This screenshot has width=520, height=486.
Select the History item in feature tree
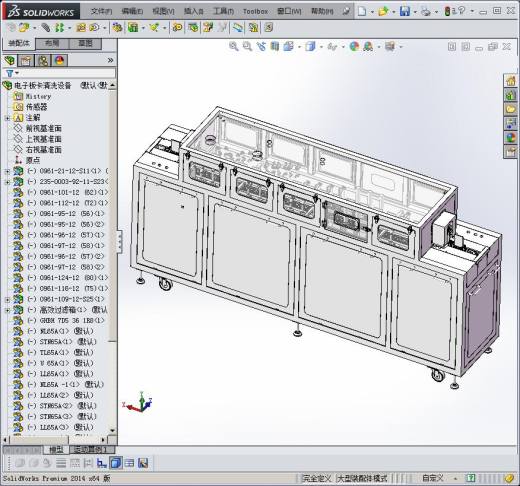tap(38, 96)
